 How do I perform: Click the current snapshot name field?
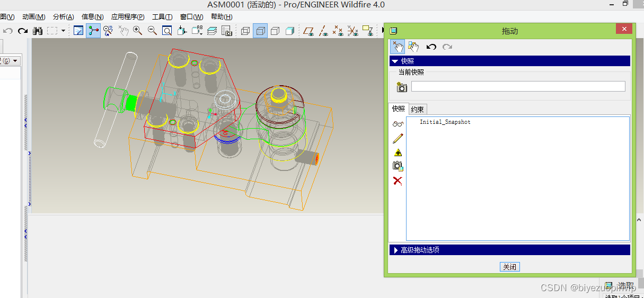518,86
